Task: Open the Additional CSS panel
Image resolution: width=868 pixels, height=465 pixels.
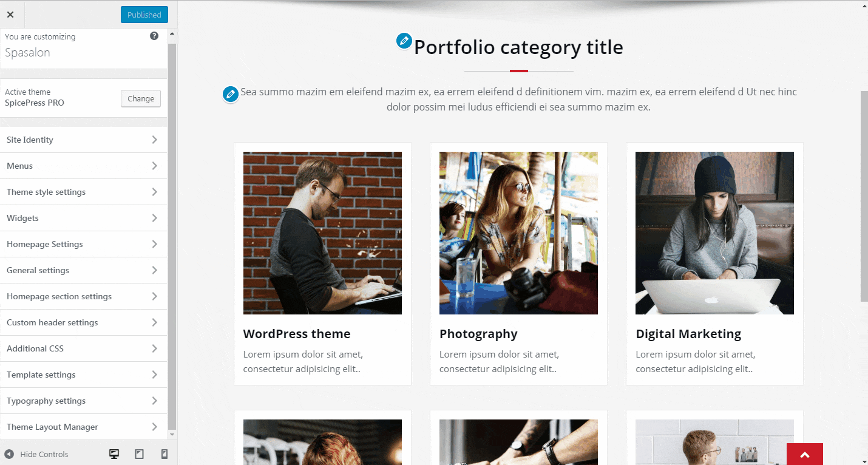Action: coord(84,348)
